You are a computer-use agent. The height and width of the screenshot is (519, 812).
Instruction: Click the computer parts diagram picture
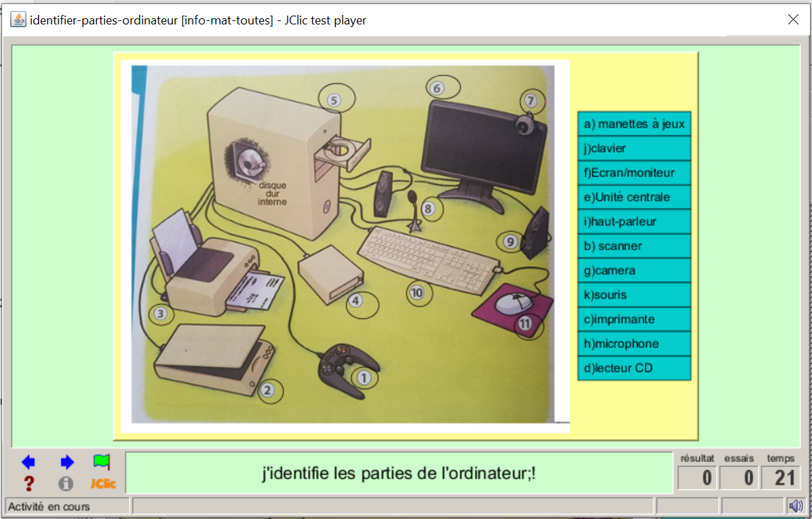click(343, 244)
